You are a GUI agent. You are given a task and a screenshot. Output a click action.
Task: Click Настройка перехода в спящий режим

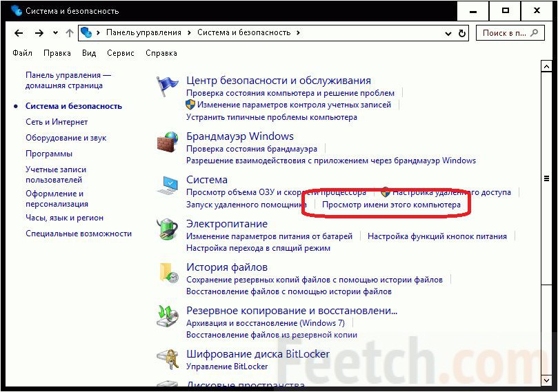(258, 248)
